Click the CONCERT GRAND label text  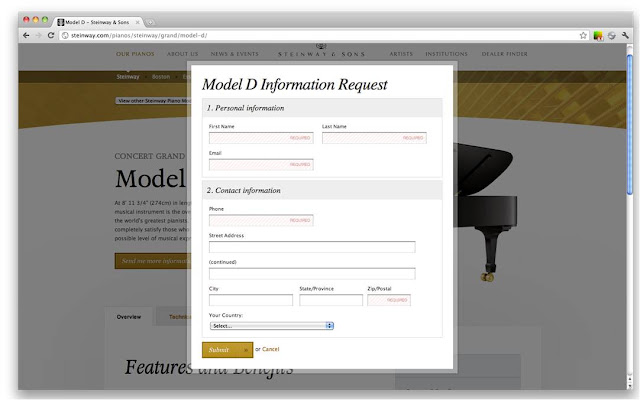pyautogui.click(x=150, y=156)
